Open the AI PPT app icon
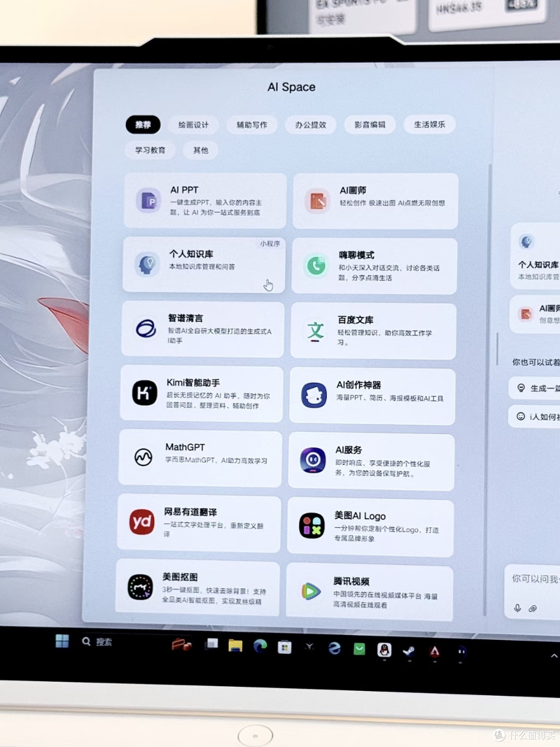 click(x=149, y=201)
